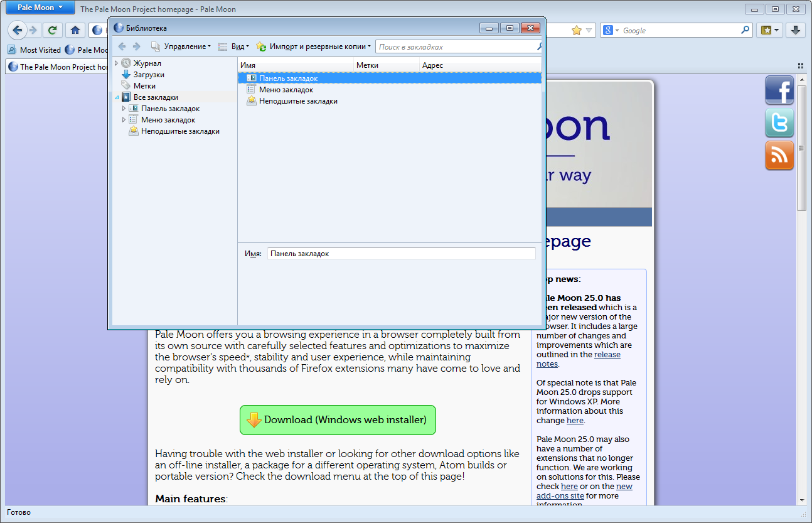Click the browser Forward button
The image size is (812, 523).
(33, 30)
